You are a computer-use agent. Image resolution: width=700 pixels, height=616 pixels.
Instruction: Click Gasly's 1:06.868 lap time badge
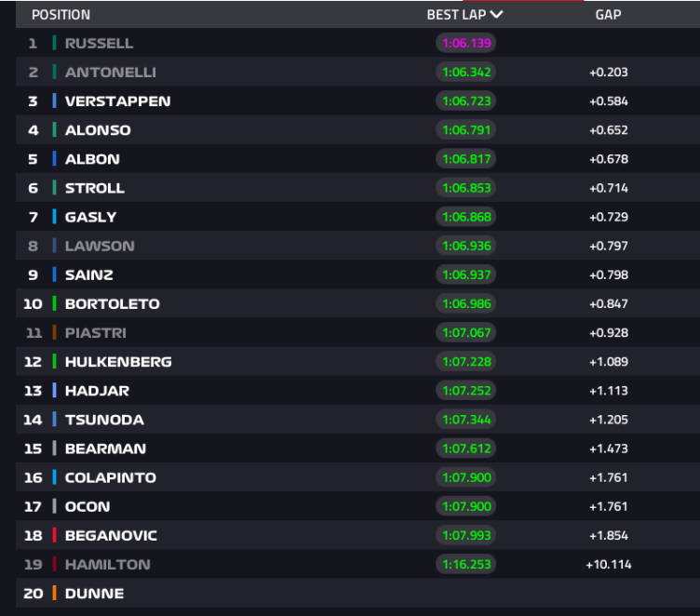click(x=466, y=217)
